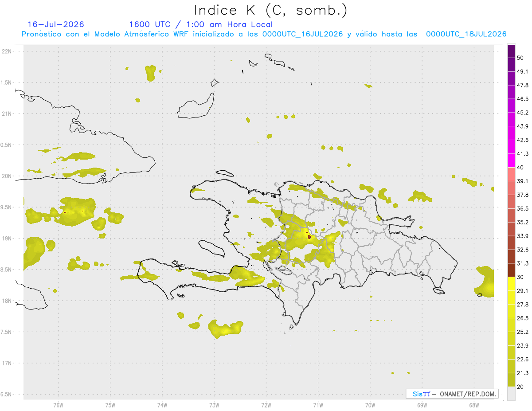The height and width of the screenshot is (411, 532).
Task: Click the '31.3' color scale value
Action: coord(522,263)
